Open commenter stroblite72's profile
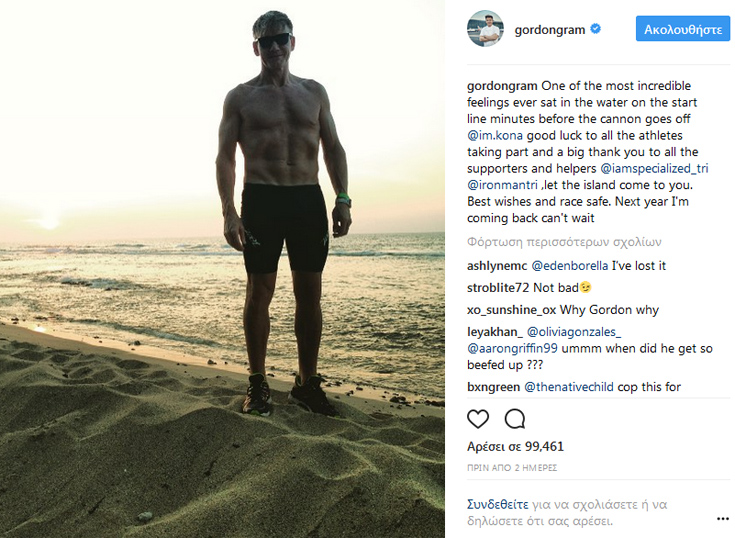 (x=498, y=288)
